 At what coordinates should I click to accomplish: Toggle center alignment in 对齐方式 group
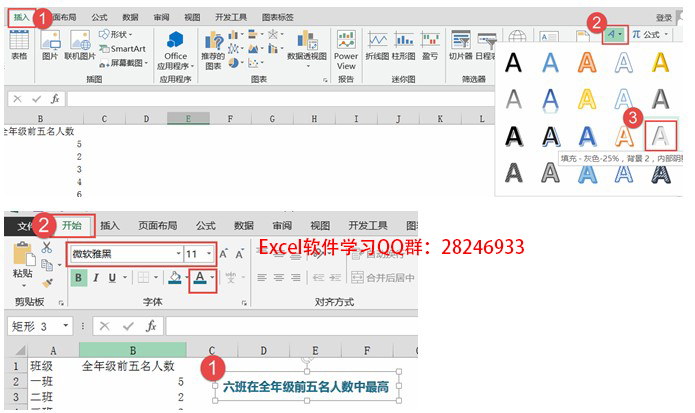coord(279,277)
